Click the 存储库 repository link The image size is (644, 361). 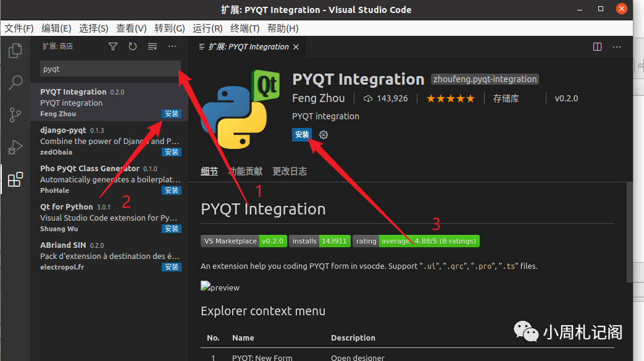506,98
